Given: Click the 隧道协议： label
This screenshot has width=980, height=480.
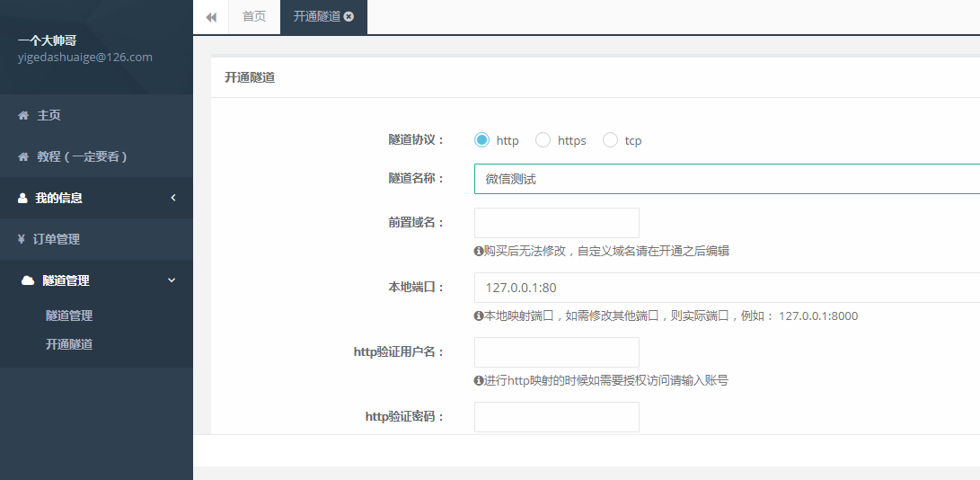Looking at the screenshot, I should click(x=416, y=139).
